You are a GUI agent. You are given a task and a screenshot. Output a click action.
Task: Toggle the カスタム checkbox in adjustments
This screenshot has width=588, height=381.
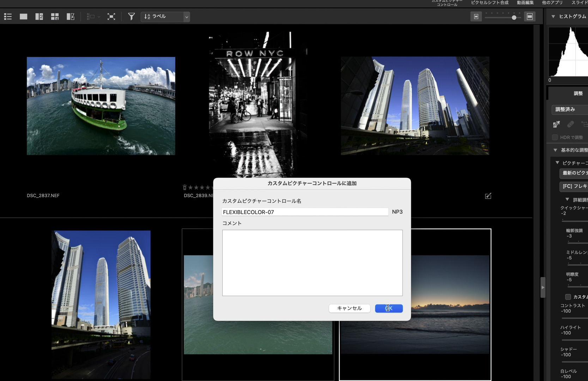pos(568,297)
